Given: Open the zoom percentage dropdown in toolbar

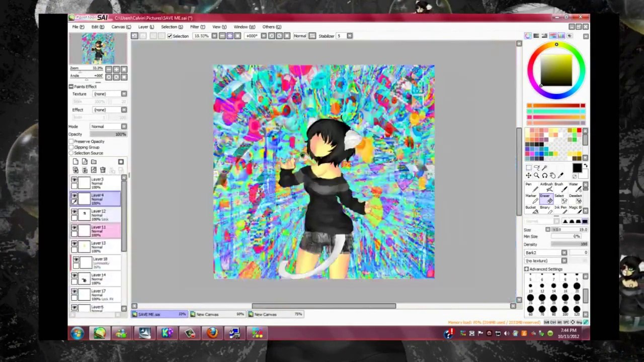Looking at the screenshot, I should click(214, 36).
